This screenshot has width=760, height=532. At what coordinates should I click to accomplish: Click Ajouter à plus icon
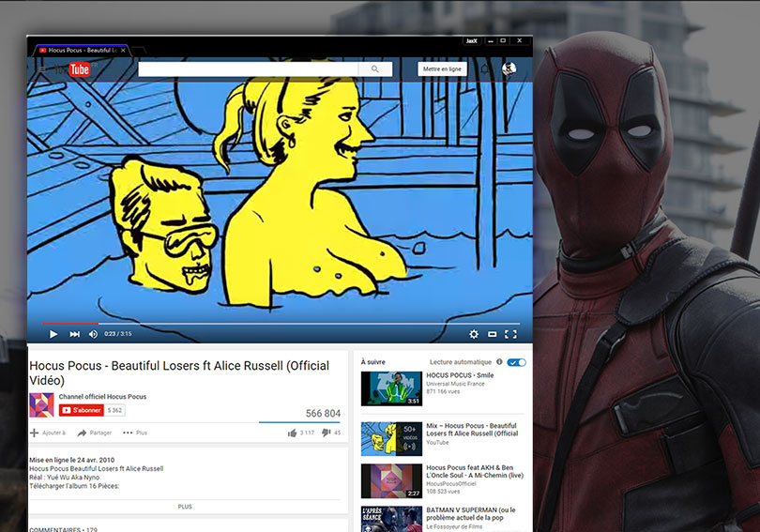[x=35, y=433]
